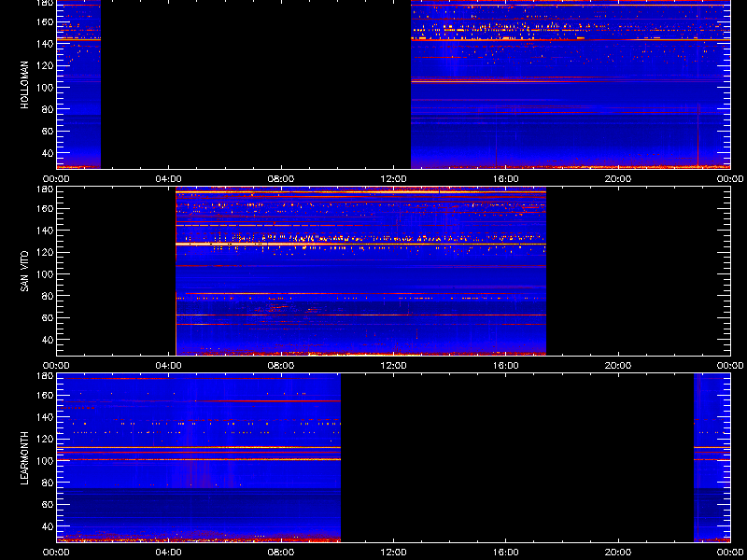The height and width of the screenshot is (560, 747).
Task: Click the 04:00 time label below San Vito panel
Action: click(x=169, y=366)
